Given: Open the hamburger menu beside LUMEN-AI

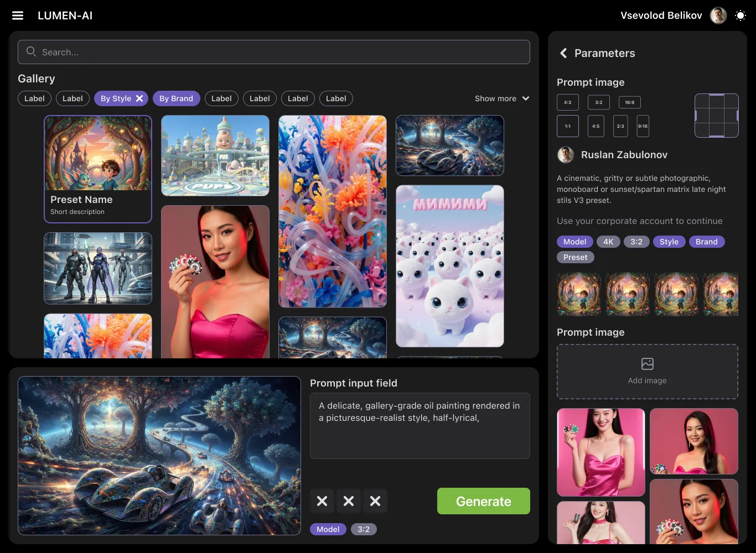Looking at the screenshot, I should (18, 15).
